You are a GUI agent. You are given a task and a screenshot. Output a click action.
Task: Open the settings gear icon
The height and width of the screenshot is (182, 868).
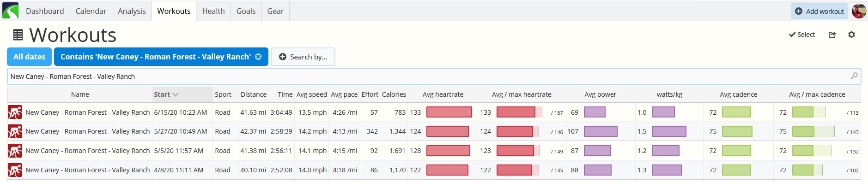tap(851, 35)
